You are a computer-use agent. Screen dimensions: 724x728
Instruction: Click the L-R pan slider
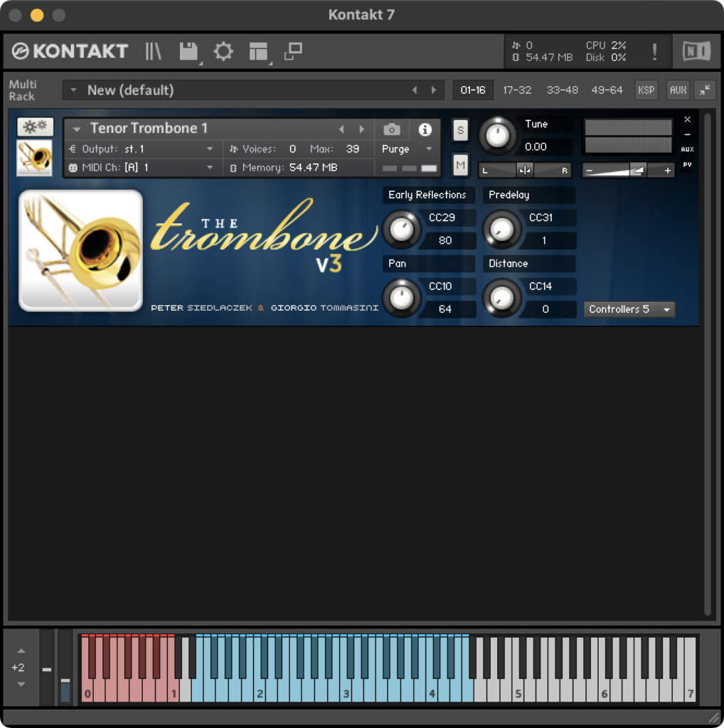(525, 171)
